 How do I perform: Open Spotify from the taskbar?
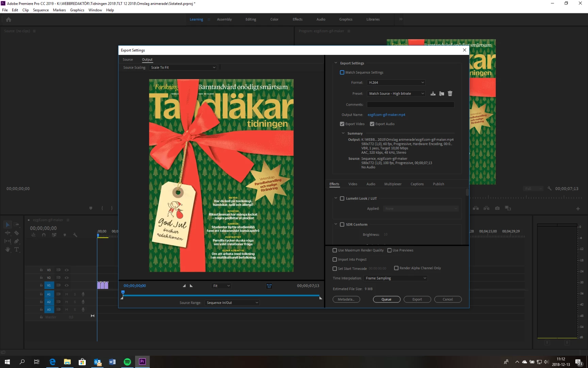click(x=127, y=362)
